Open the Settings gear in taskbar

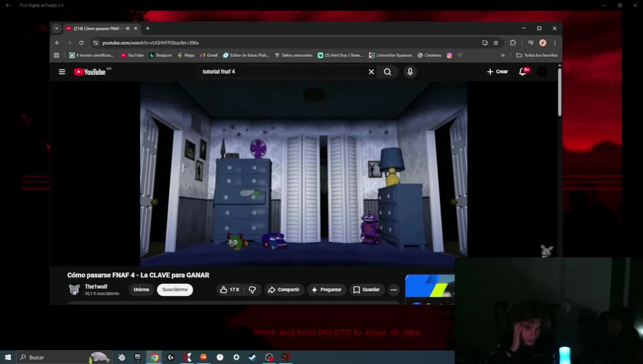[236, 357]
